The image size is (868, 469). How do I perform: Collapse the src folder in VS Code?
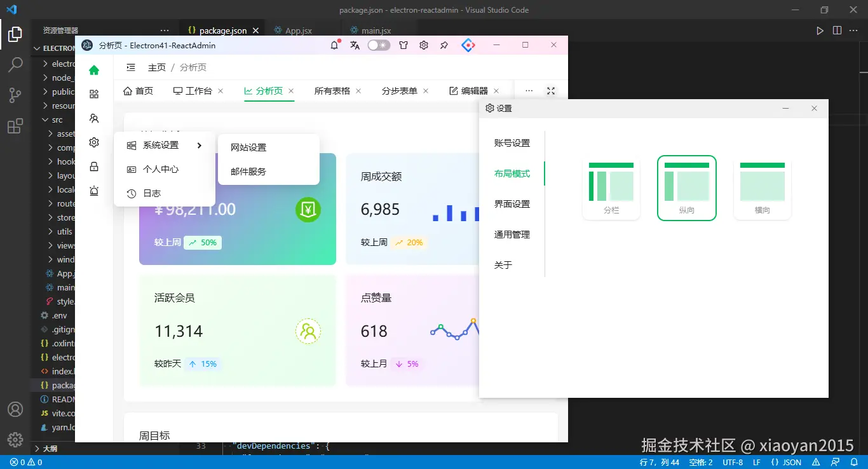point(53,119)
